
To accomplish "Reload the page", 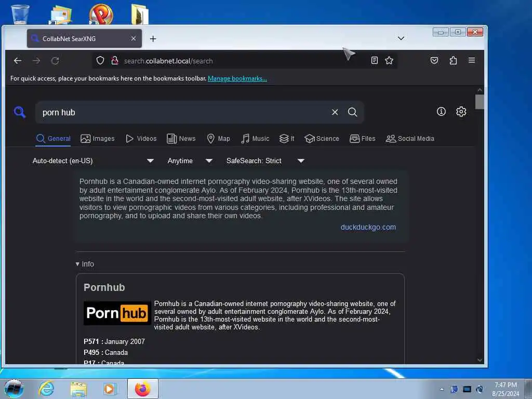I will [55, 61].
